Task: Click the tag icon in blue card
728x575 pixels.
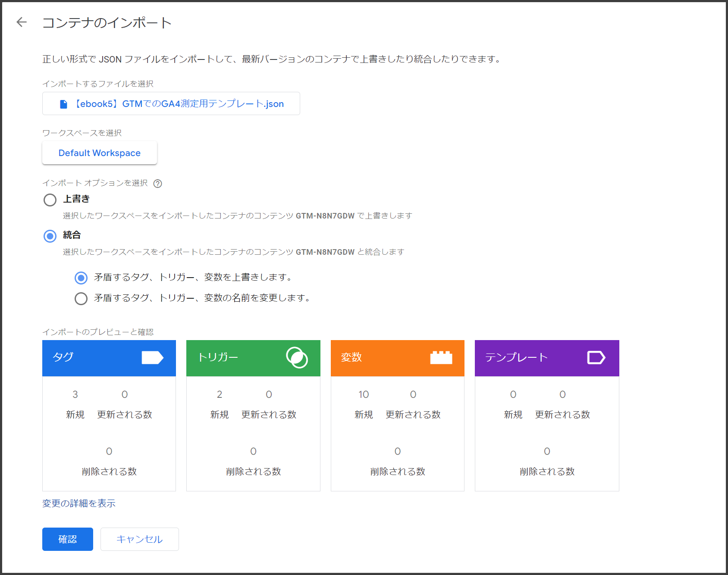Action: (152, 358)
